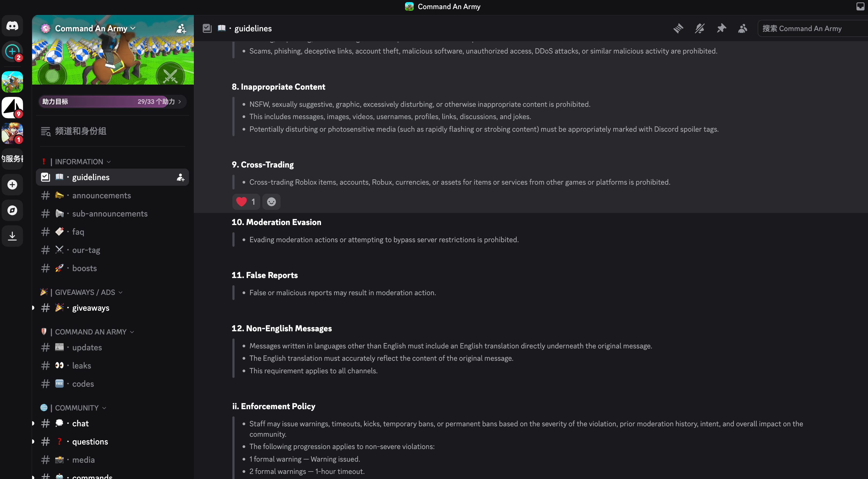Open the media channel

(x=112, y=460)
